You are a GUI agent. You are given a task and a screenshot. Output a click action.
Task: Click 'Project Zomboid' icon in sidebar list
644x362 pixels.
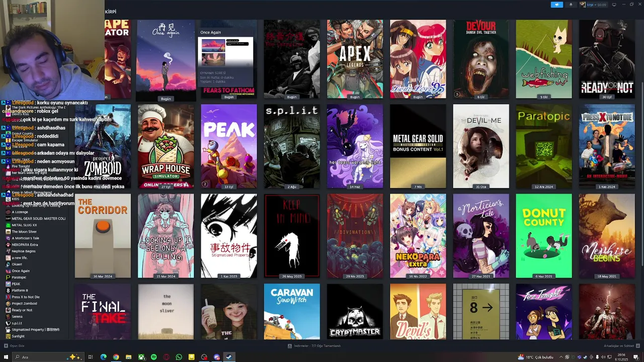[x=8, y=304]
